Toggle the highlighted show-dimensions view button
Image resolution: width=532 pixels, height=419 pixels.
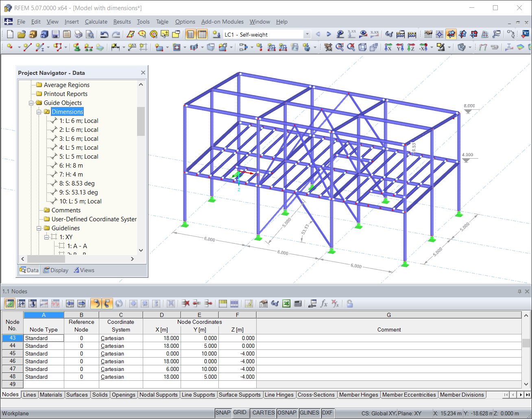click(x=451, y=35)
